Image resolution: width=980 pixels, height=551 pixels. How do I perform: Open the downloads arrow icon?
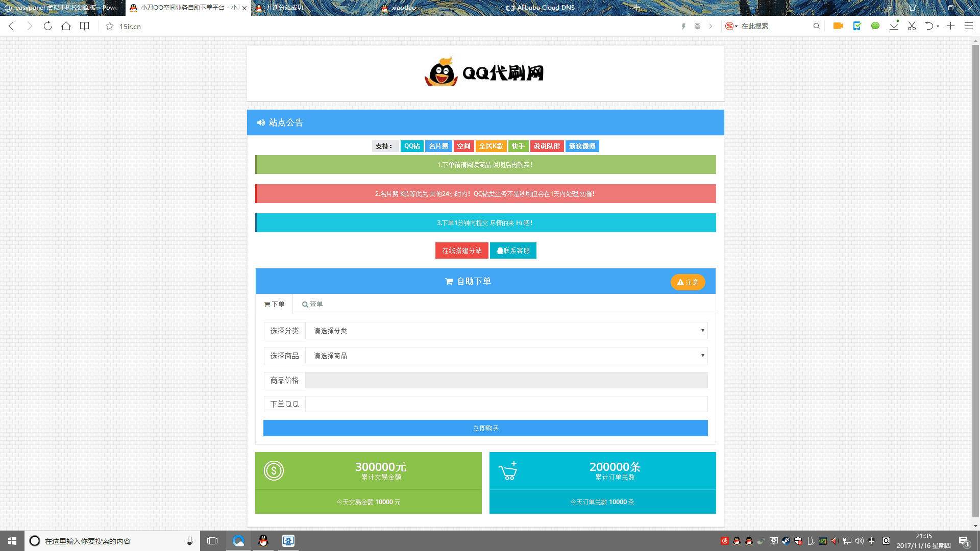[x=894, y=26]
